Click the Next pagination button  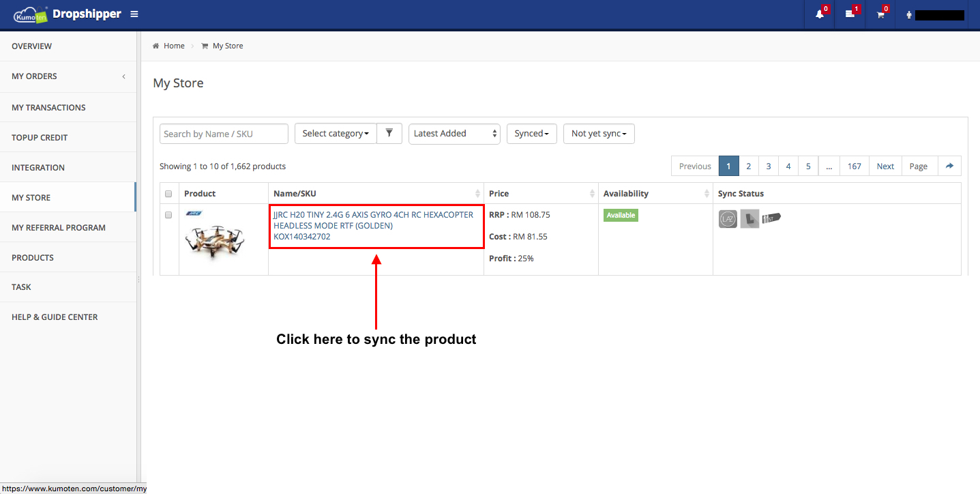pos(885,166)
